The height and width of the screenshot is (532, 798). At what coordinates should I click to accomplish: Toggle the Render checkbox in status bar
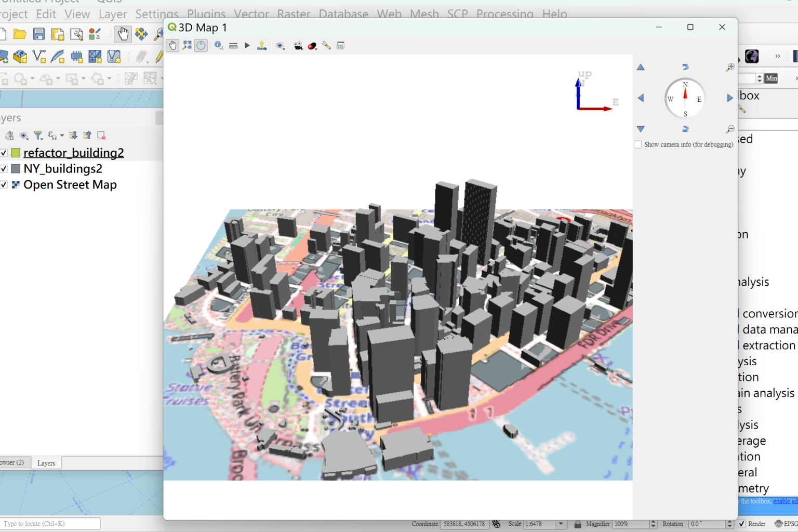click(x=741, y=524)
